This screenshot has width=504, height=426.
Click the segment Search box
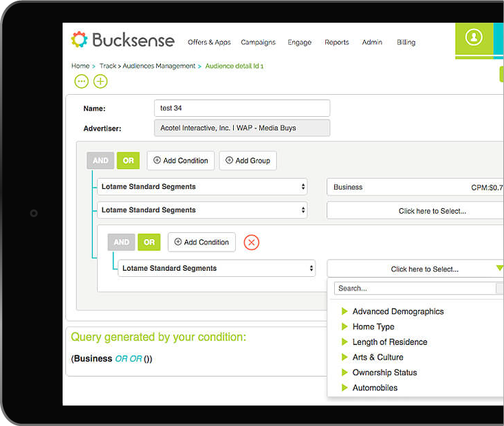[415, 288]
